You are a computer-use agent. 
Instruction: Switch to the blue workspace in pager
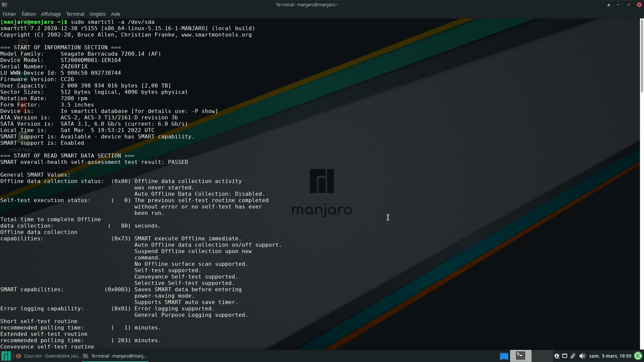click(x=504, y=356)
